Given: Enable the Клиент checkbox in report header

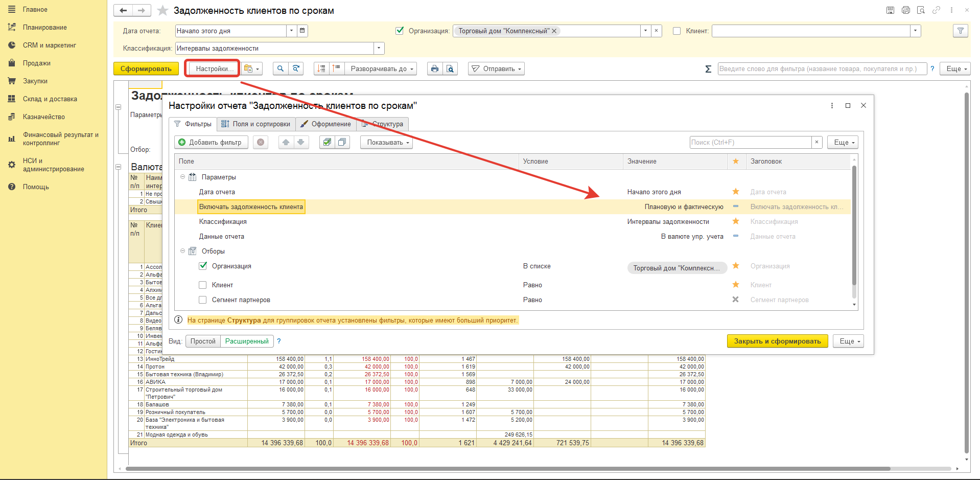Looking at the screenshot, I should coord(677,31).
